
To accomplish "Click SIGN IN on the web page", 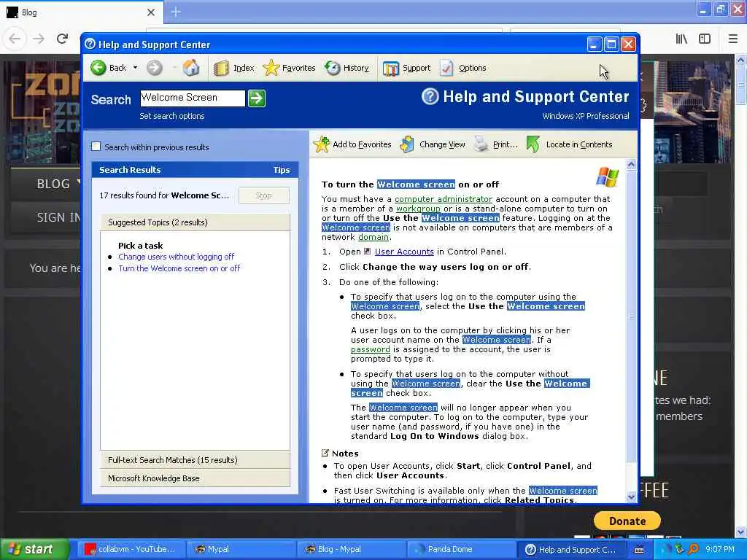I will pyautogui.click(x=58, y=217).
